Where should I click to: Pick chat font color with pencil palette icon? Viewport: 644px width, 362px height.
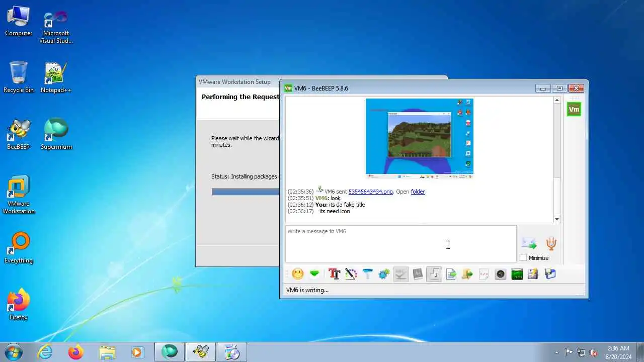click(x=351, y=274)
